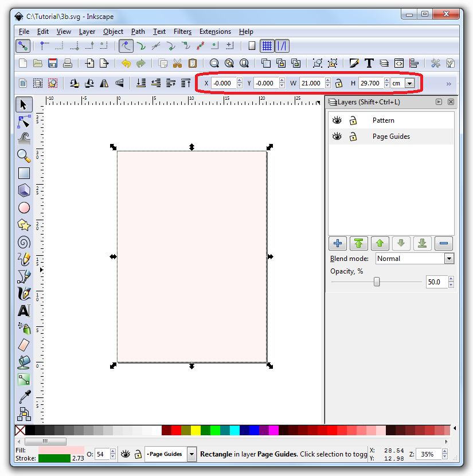Pick the Rectangle drawing tool
The width and height of the screenshot is (473, 476).
(24, 173)
